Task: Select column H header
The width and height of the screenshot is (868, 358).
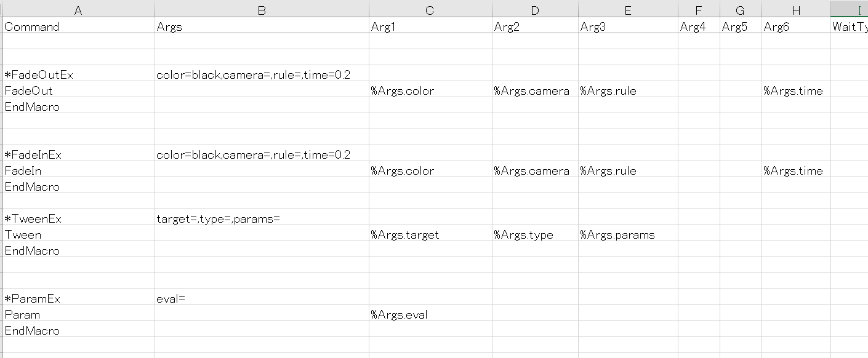Action: [796, 10]
